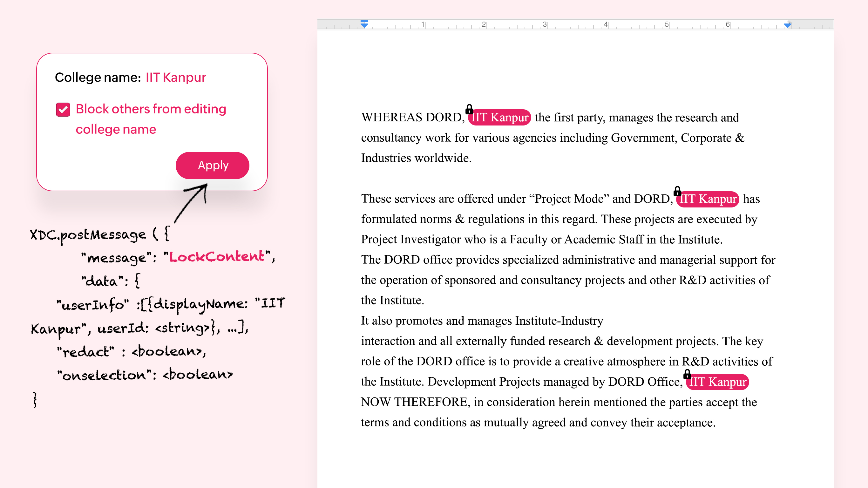
Task: Click 'Industries worldwide.' in document
Action: click(x=416, y=158)
